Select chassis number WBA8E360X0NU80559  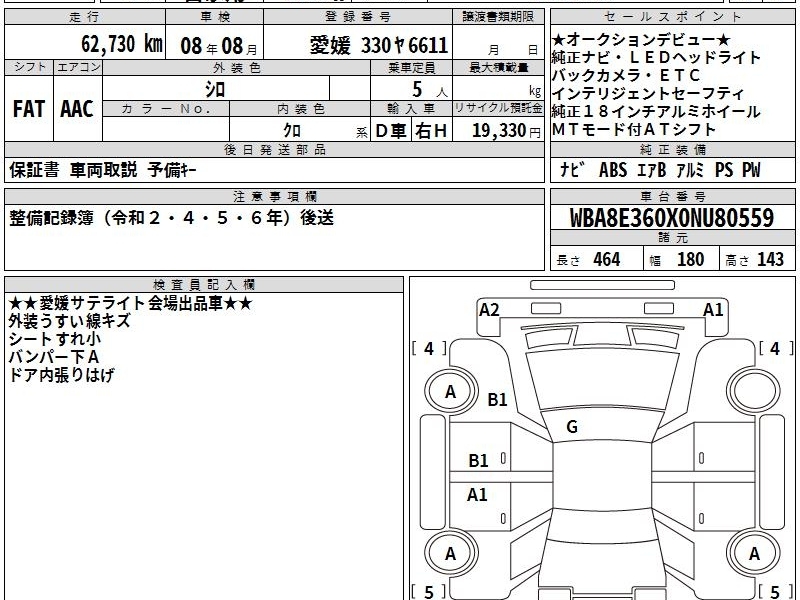coord(671,218)
